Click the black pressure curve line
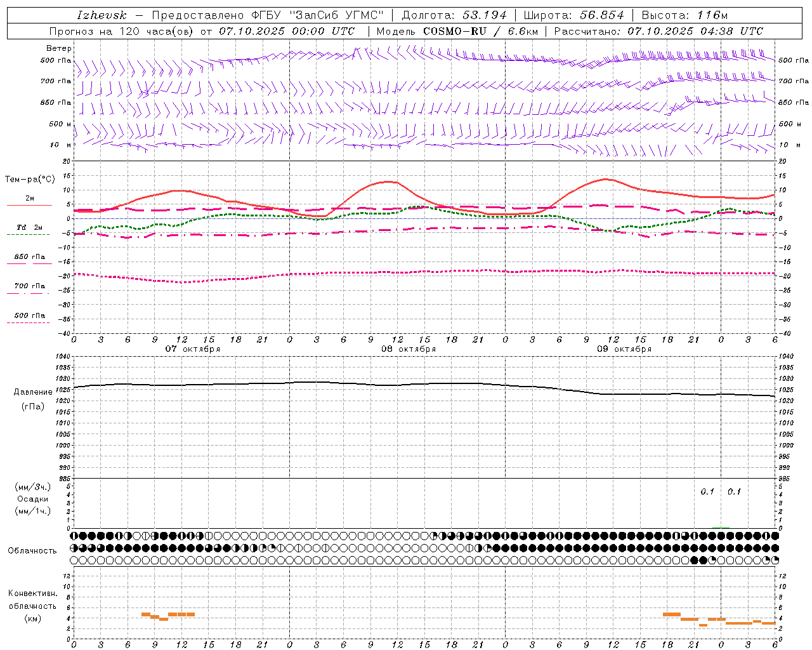 click(x=424, y=384)
